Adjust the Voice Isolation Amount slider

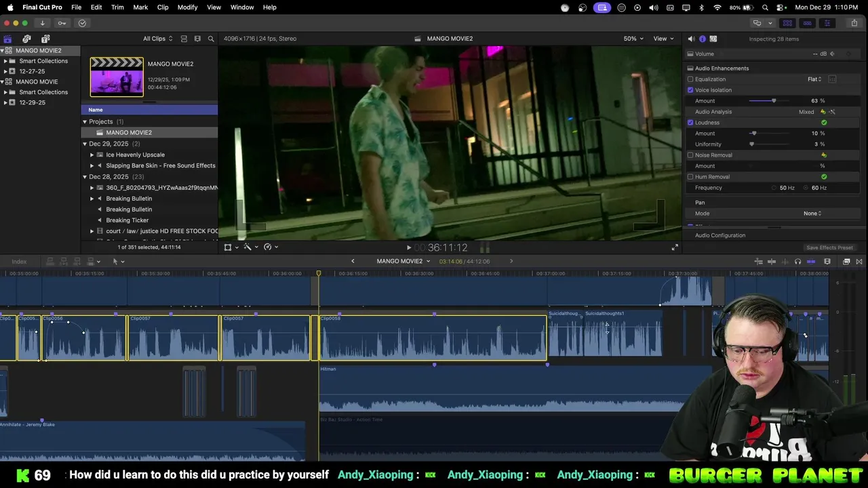(x=773, y=101)
